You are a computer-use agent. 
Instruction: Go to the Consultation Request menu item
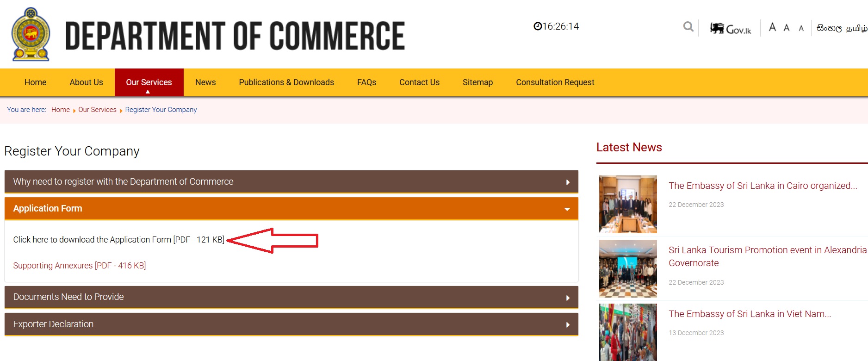[555, 82]
